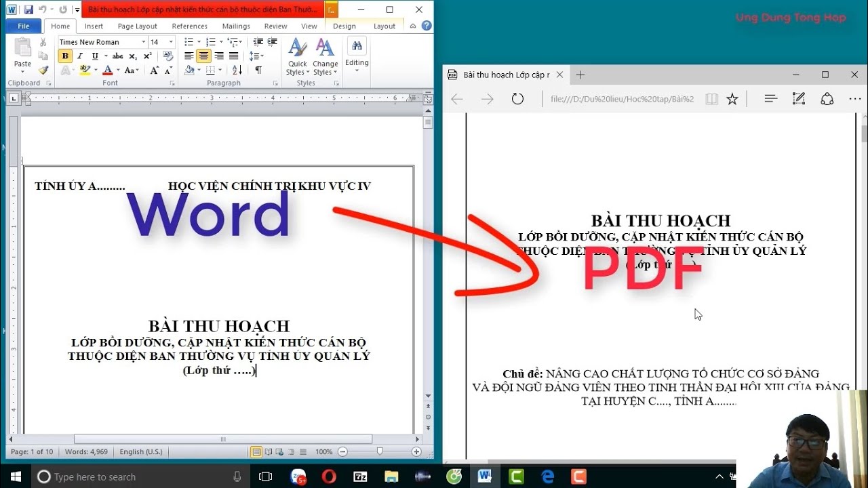Click the Windows taskbar search box
The image size is (868, 488).
click(140, 476)
